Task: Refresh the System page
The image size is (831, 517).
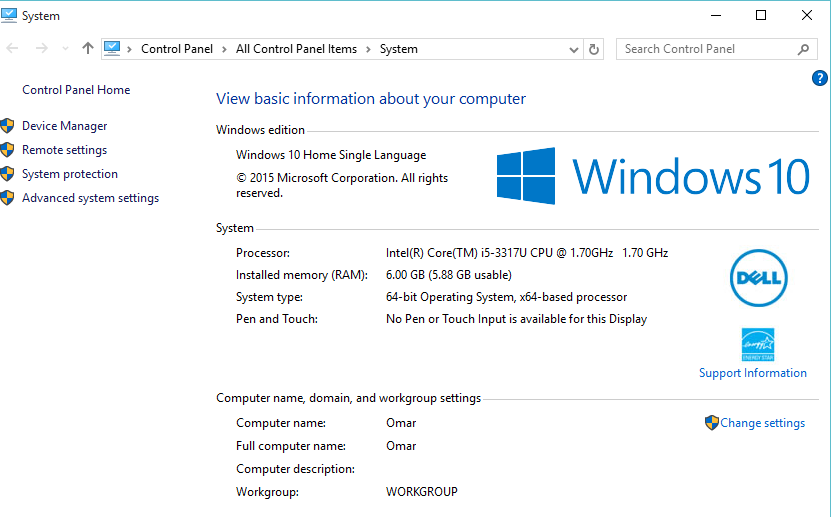Action: pyautogui.click(x=594, y=49)
